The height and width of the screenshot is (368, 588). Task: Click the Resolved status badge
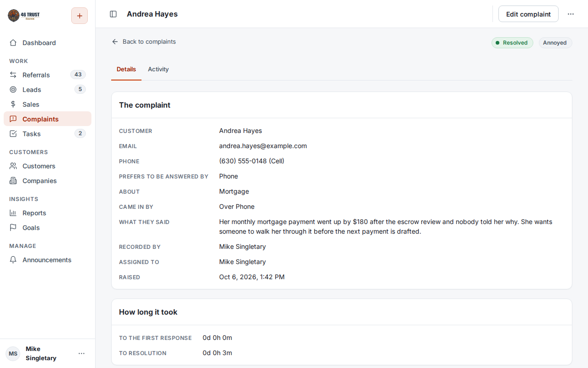(x=512, y=43)
